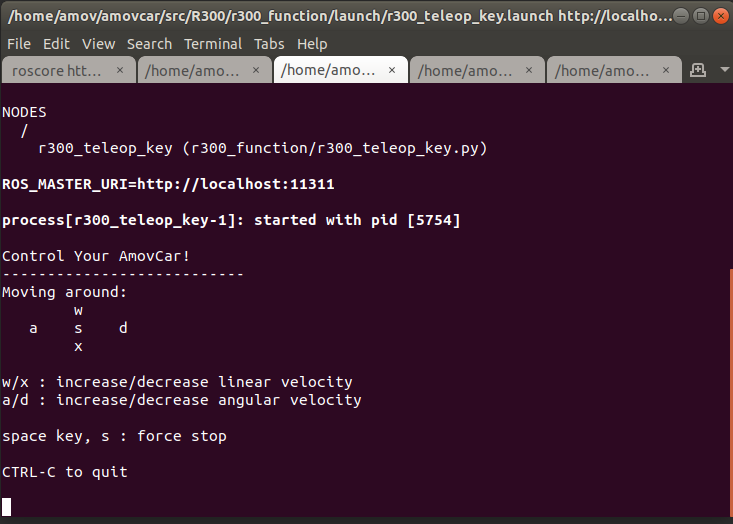This screenshot has width=733, height=524.
Task: Close the fifth terminal tab
Action: tap(666, 70)
